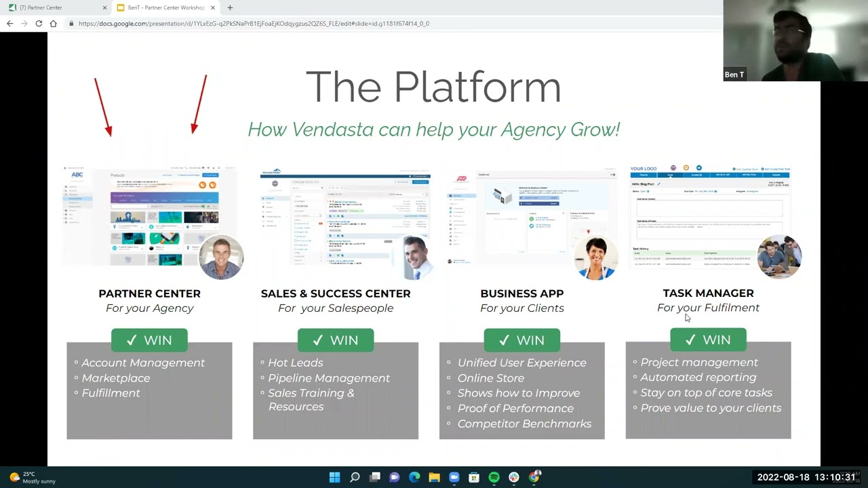Click the "Account Management" bullet
This screenshot has height=488, width=868.
143,363
